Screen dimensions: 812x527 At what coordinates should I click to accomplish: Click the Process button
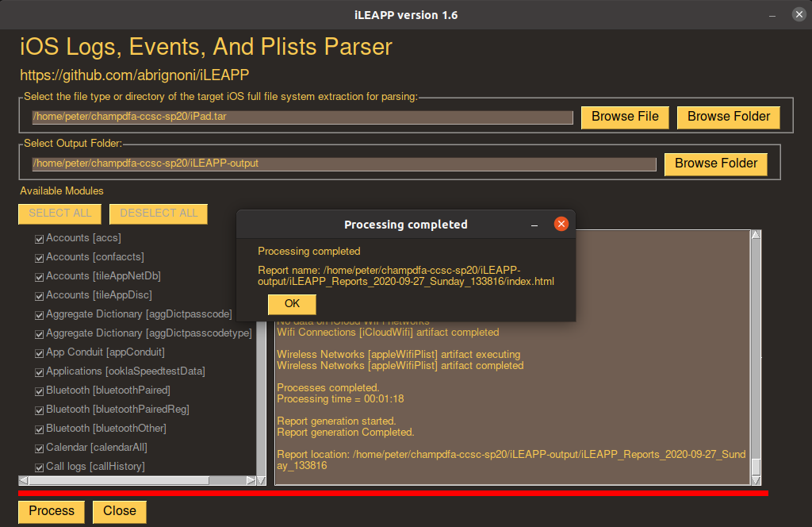point(52,511)
